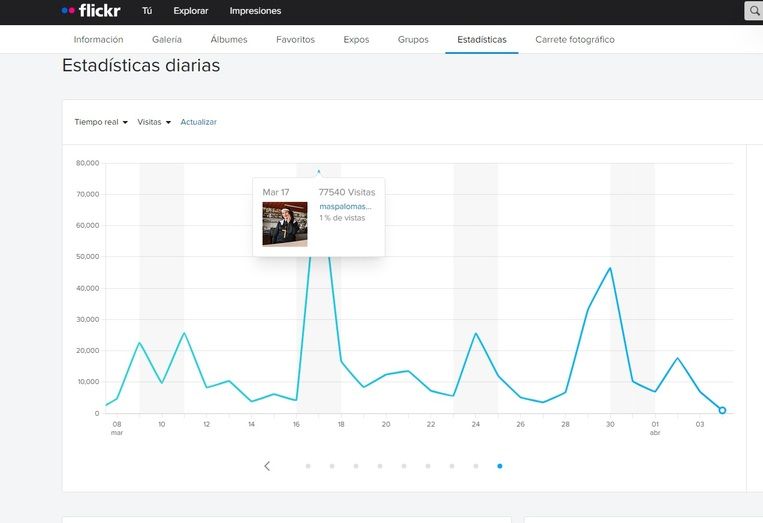Open the maspalomas photo link in tooltip
This screenshot has width=763, height=523.
[x=345, y=206]
